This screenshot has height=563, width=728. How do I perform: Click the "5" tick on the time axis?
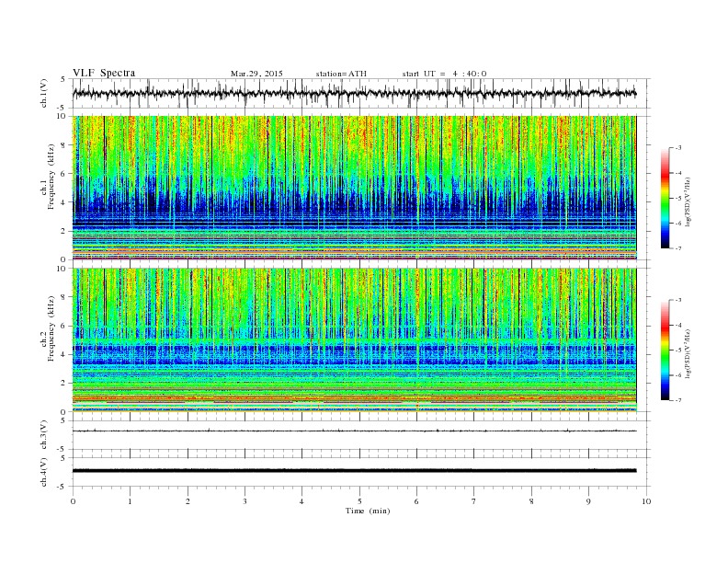(x=359, y=501)
